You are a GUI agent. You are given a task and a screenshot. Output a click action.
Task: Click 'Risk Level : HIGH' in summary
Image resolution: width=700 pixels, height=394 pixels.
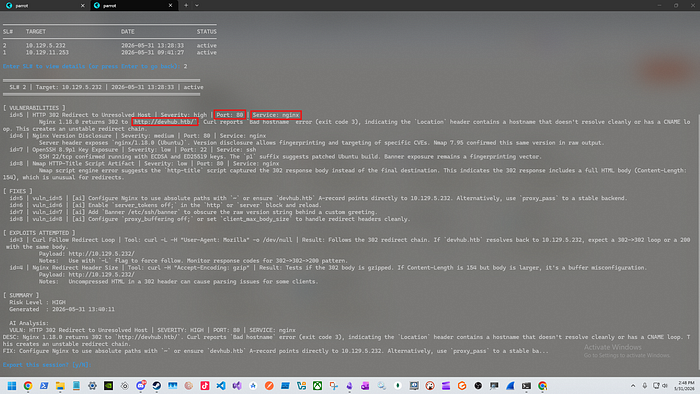point(38,303)
